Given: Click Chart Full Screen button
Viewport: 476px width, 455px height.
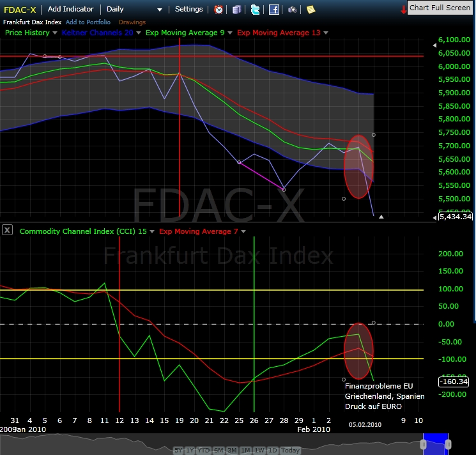Looking at the screenshot, I should point(440,8).
